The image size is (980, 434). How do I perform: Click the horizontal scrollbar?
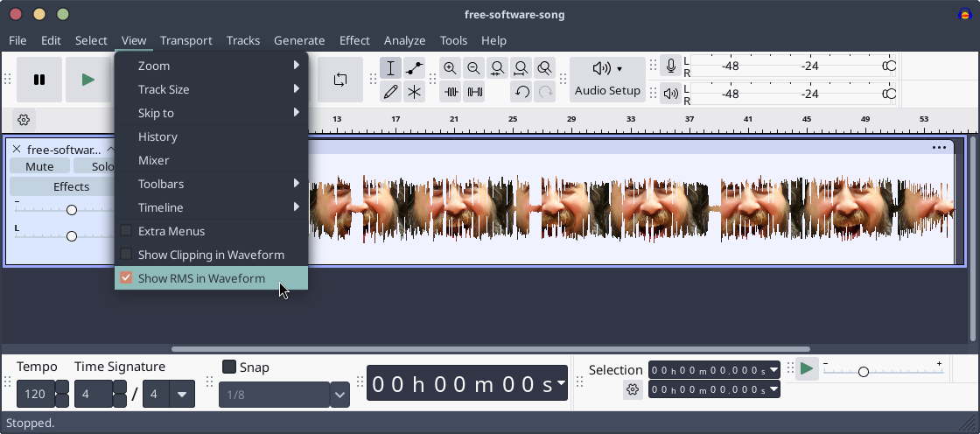[491, 349]
